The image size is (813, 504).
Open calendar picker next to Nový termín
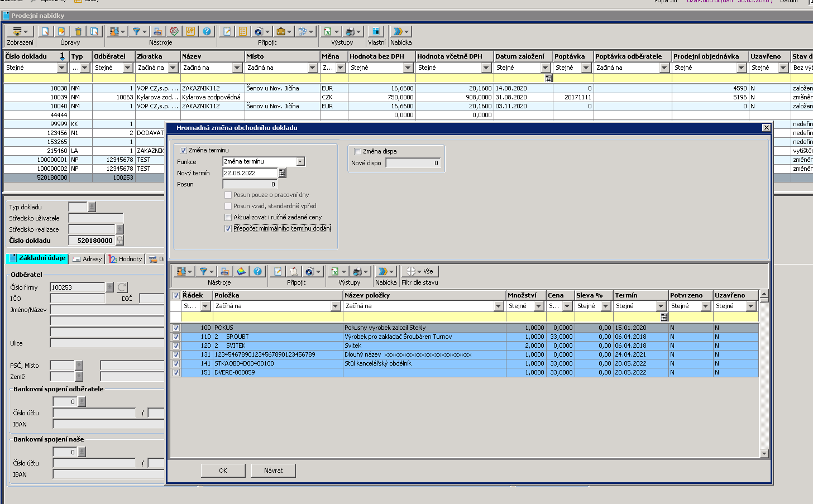[282, 173]
